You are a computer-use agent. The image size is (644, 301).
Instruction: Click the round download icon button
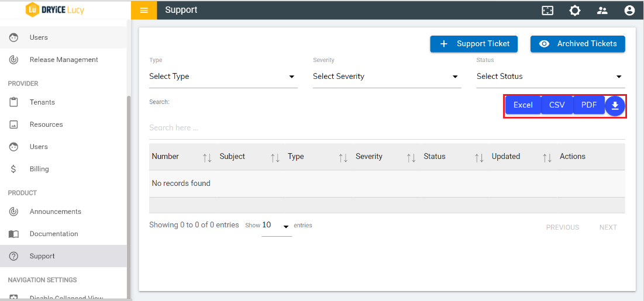point(615,106)
